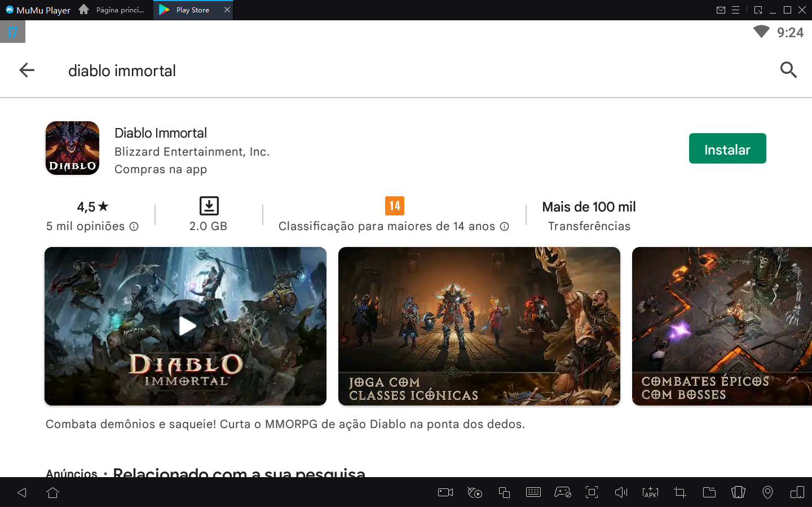Go to the Página principal tab
Screen dimensions: 812x507
click(x=113, y=10)
